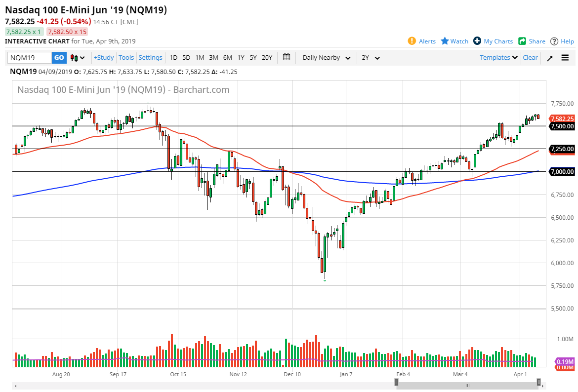Switch chart to the 1D timeframe

point(173,58)
